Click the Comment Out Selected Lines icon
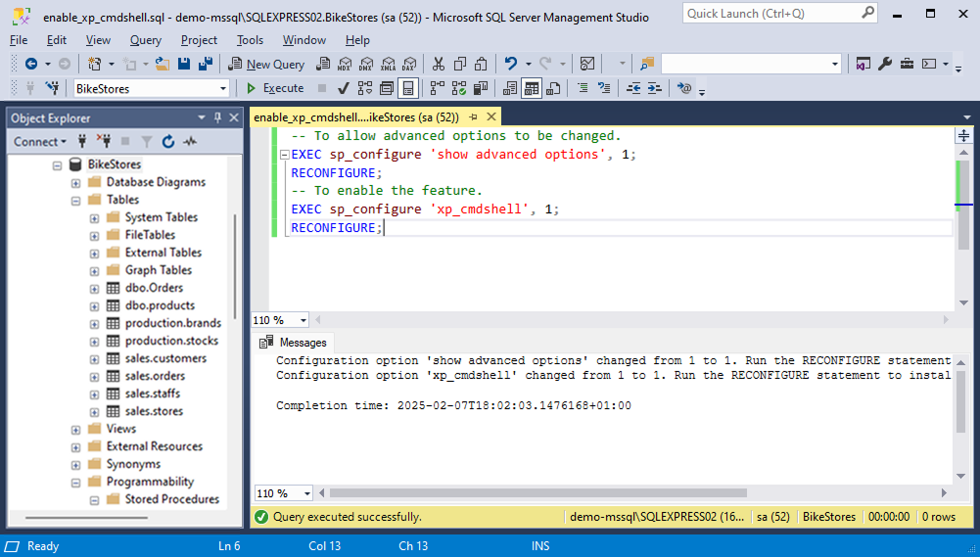The height and width of the screenshot is (557, 980). (583, 88)
